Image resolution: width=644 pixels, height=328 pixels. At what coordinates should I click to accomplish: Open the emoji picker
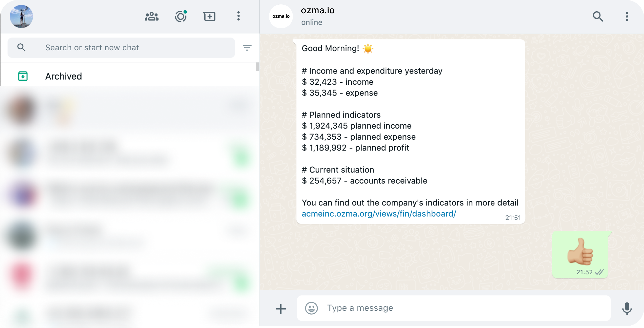point(311,308)
